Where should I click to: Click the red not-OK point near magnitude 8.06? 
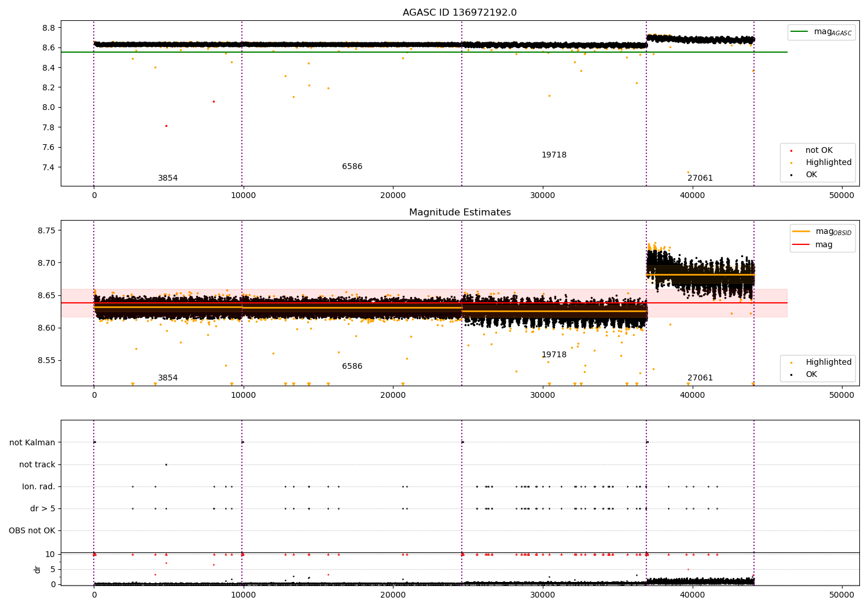[x=214, y=101]
